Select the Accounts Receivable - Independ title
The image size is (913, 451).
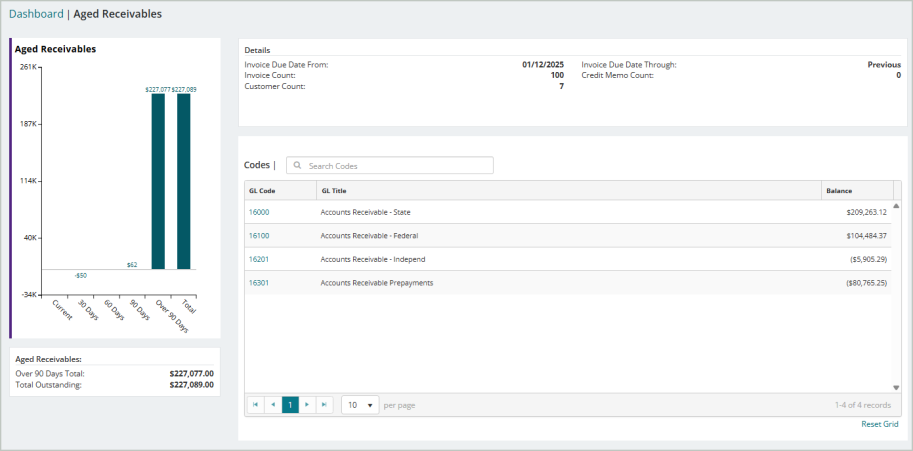[x=373, y=259]
